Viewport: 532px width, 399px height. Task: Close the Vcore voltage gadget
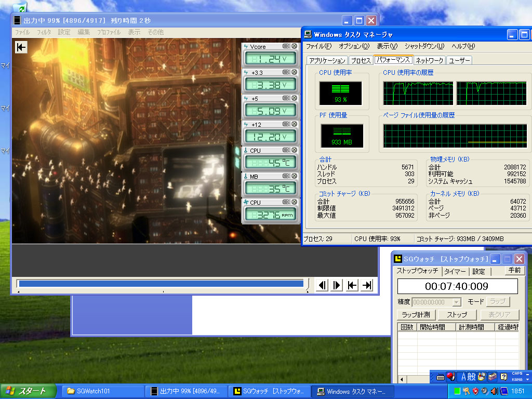[294, 46]
